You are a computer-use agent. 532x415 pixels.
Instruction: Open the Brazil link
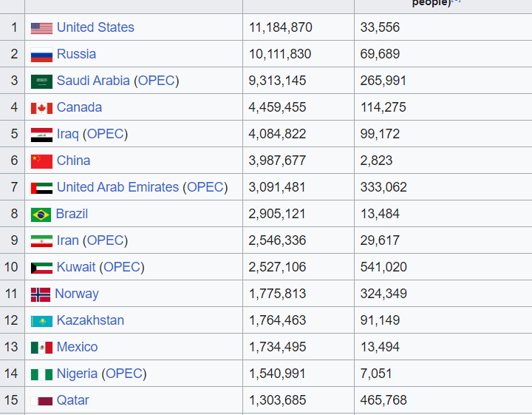(x=72, y=214)
